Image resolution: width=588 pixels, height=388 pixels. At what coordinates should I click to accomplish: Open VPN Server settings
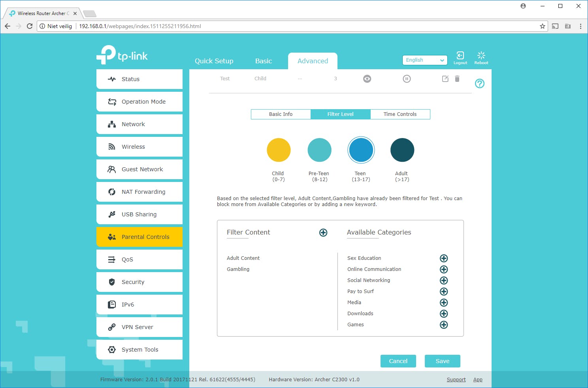tap(139, 327)
